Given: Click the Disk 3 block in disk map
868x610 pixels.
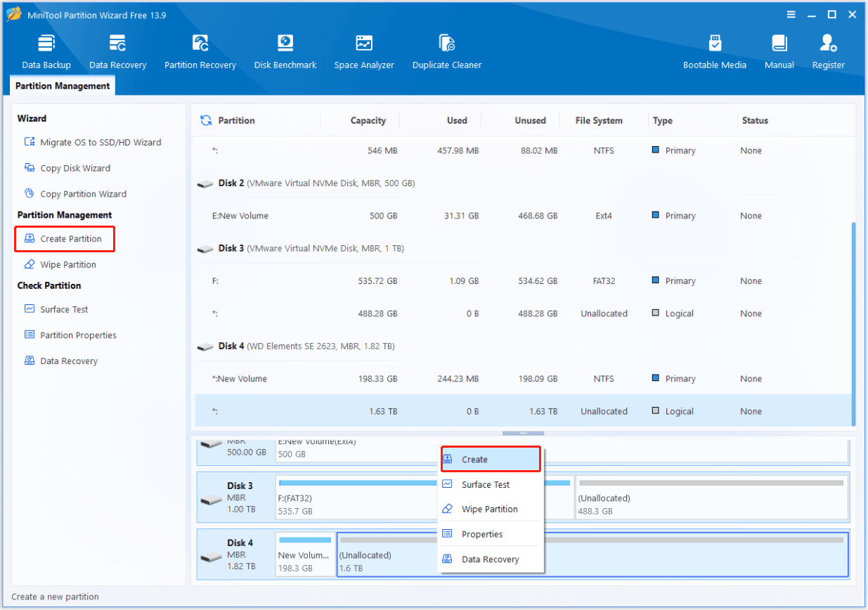Looking at the screenshot, I should [x=235, y=497].
